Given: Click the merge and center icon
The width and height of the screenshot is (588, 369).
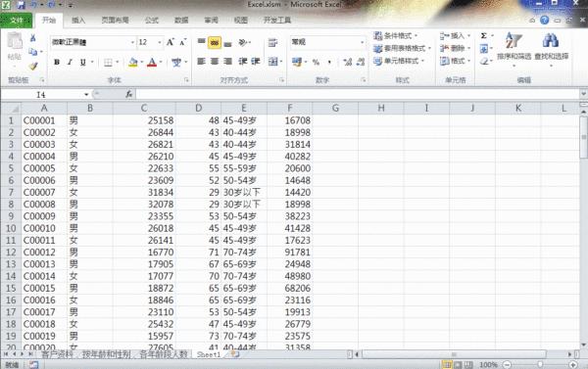Looking at the screenshot, I should point(273,62).
